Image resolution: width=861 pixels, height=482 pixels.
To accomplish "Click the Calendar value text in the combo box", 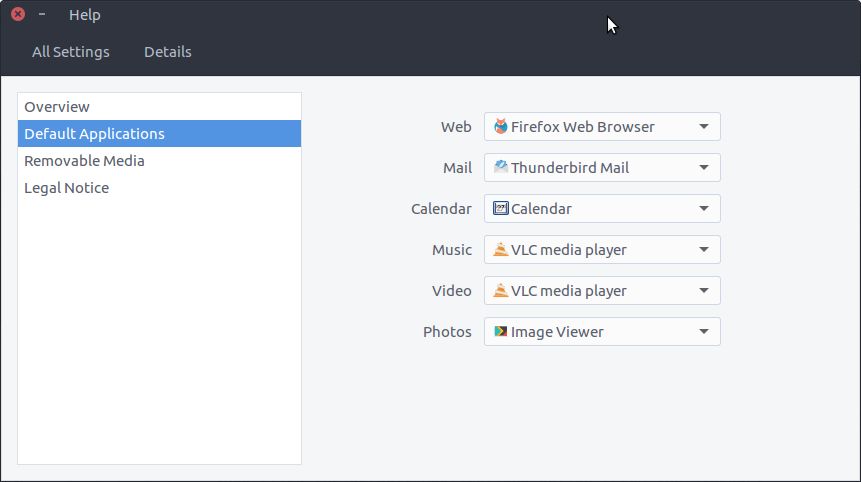I will [541, 209].
